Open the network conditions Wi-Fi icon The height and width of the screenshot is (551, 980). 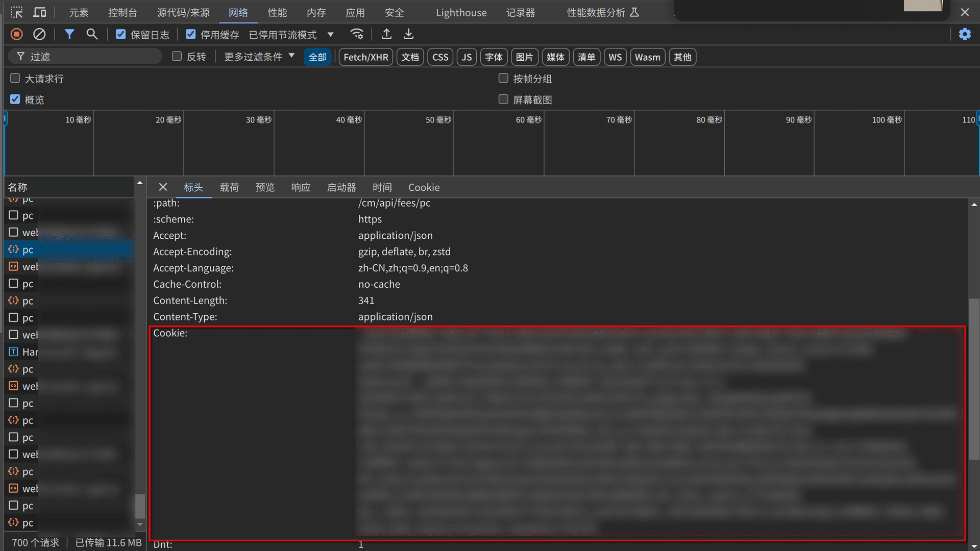pos(357,34)
